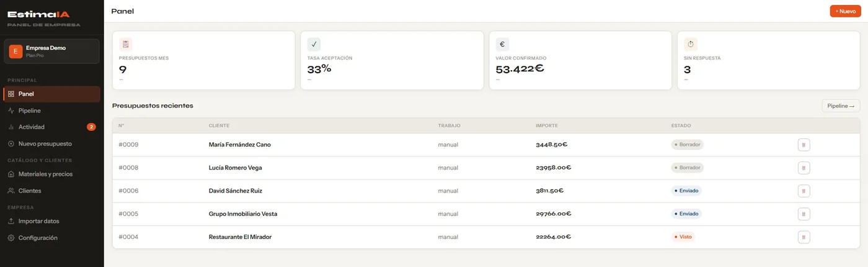Click the amount 3448.50€
The width and height of the screenshot is (868, 267).
[x=552, y=145]
